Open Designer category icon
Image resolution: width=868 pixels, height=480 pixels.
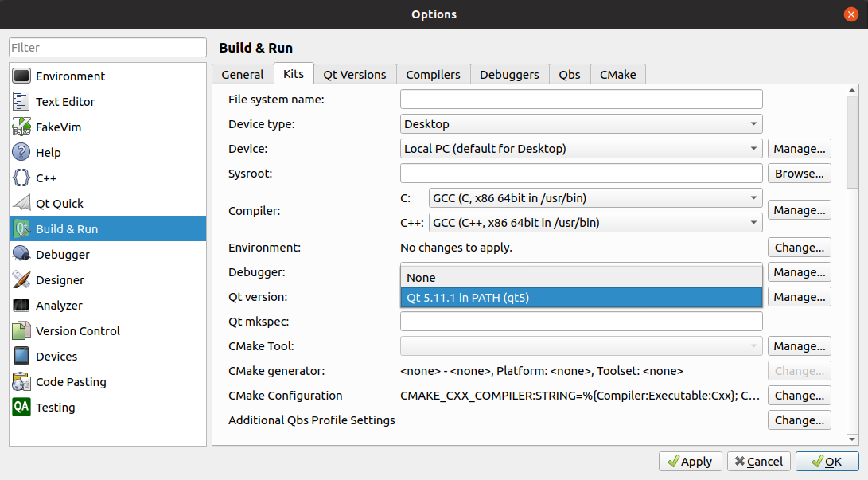[21, 280]
